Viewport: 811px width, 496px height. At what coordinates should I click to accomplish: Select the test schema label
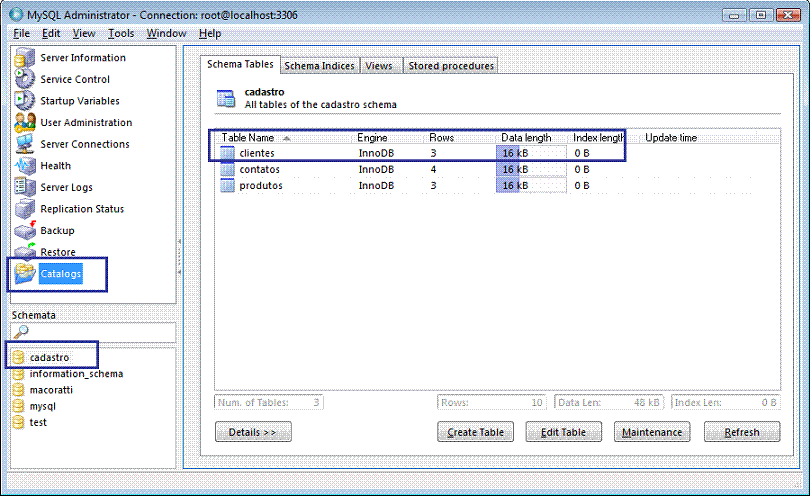(38, 422)
